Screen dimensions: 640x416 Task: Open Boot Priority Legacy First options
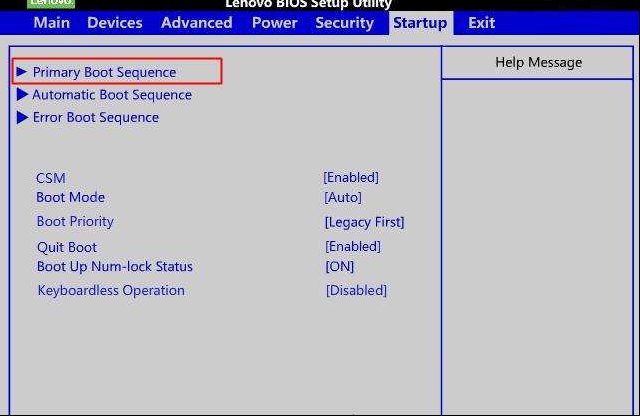coord(364,222)
